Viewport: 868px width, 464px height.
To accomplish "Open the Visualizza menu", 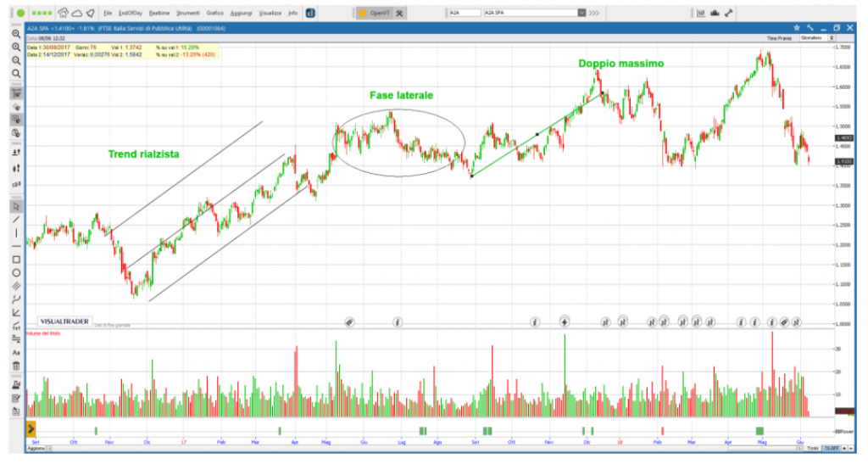I will [x=270, y=14].
